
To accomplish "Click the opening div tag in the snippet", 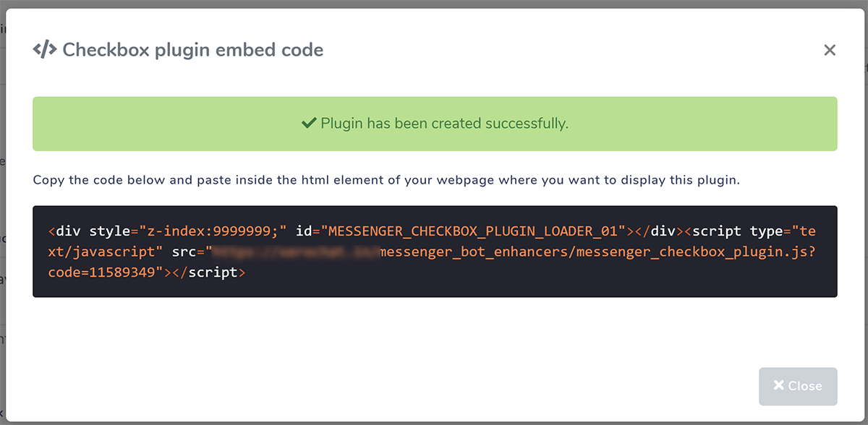I will point(65,231).
